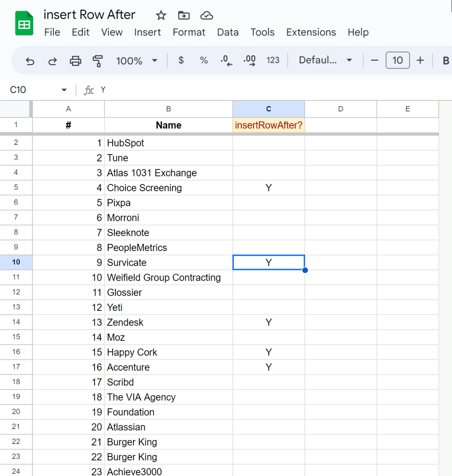Image resolution: width=452 pixels, height=476 pixels.
Task: Click the Name header cell
Action: (168, 125)
